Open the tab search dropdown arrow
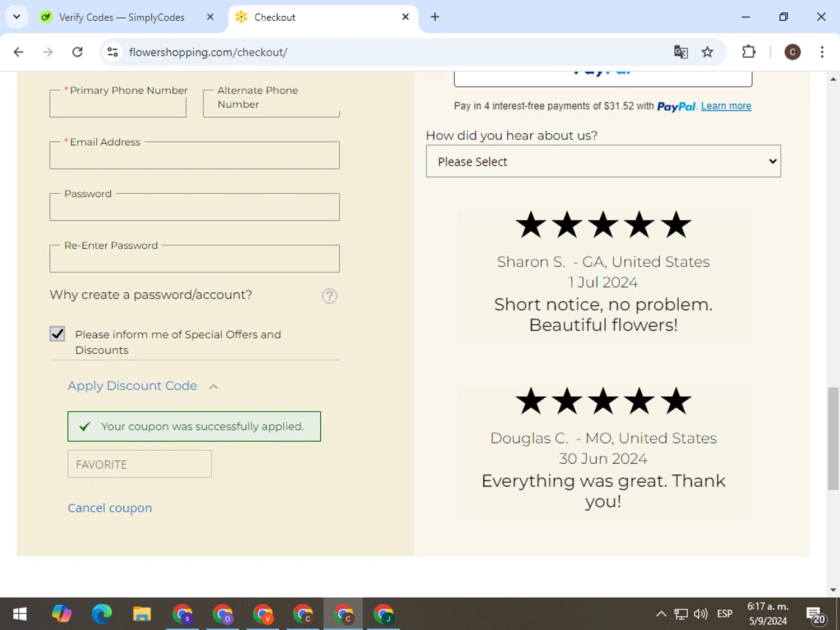This screenshot has width=840, height=630. (17, 17)
